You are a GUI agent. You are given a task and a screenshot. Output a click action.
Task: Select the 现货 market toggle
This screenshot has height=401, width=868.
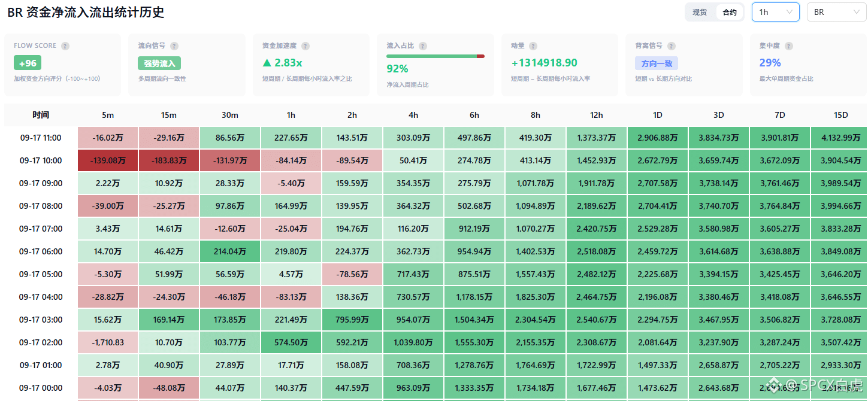pyautogui.click(x=700, y=12)
